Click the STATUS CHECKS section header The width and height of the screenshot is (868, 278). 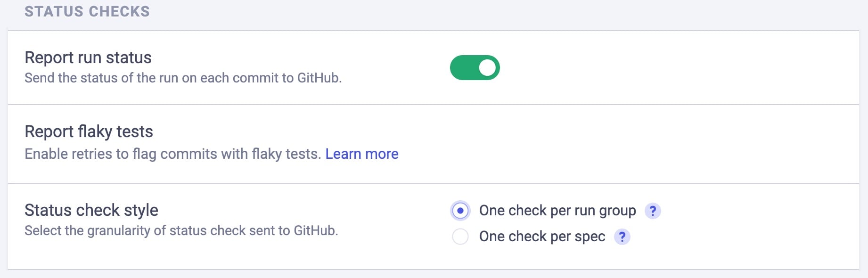(x=87, y=11)
